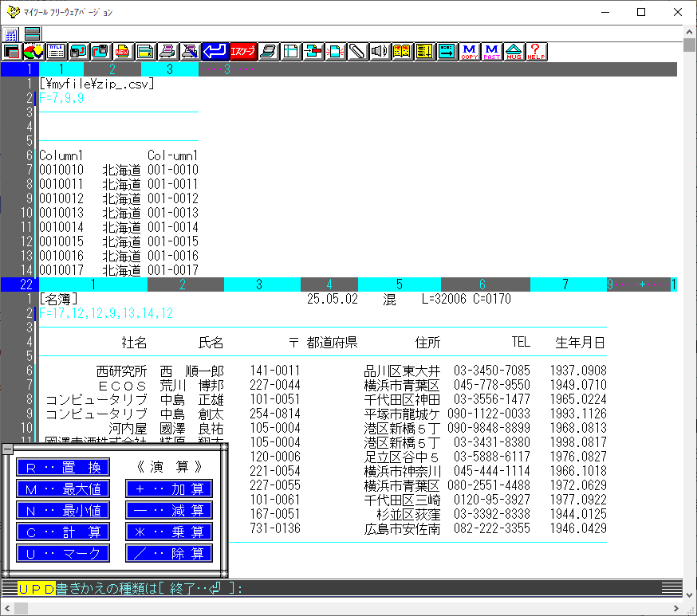Open Help via question mark icon
This screenshot has width=697, height=616.
(x=537, y=52)
